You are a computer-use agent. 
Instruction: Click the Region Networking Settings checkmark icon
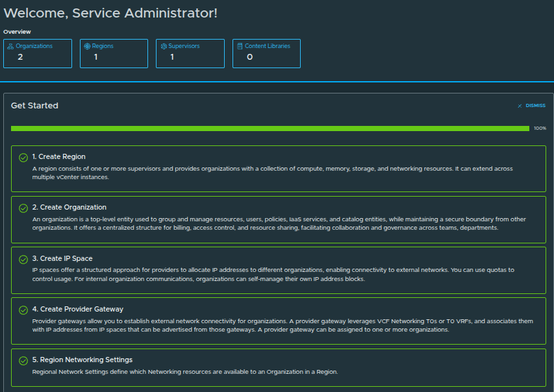click(23, 360)
